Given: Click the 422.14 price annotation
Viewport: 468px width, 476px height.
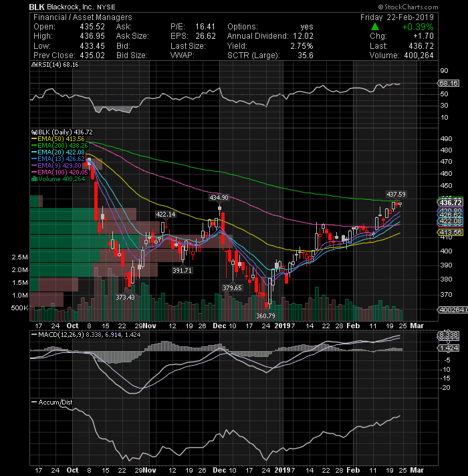Looking at the screenshot, I should 165,215.
